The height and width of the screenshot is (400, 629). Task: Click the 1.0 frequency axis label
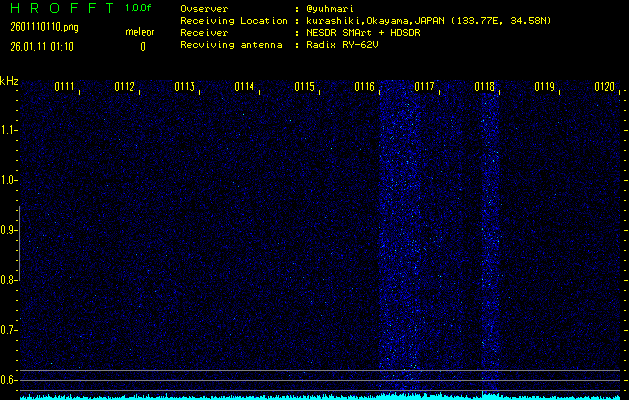(x=9, y=180)
